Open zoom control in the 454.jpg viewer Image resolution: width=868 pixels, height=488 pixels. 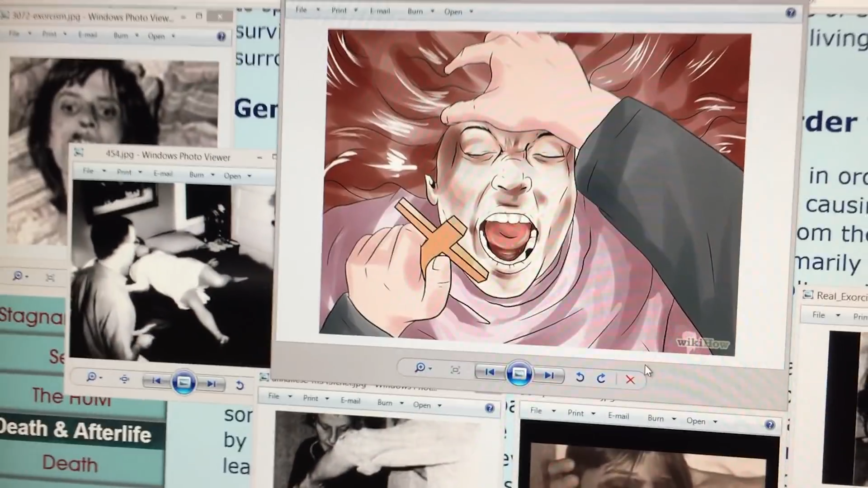(94, 377)
